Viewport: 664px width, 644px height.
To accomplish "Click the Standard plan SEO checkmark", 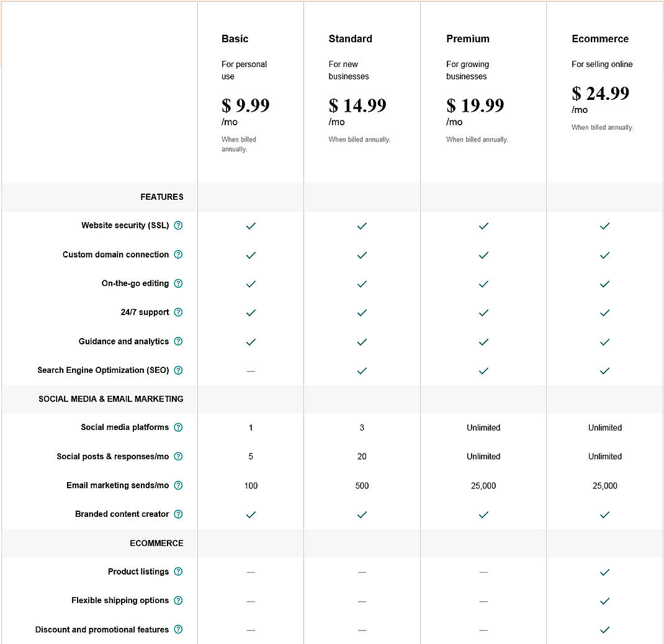I will (362, 371).
